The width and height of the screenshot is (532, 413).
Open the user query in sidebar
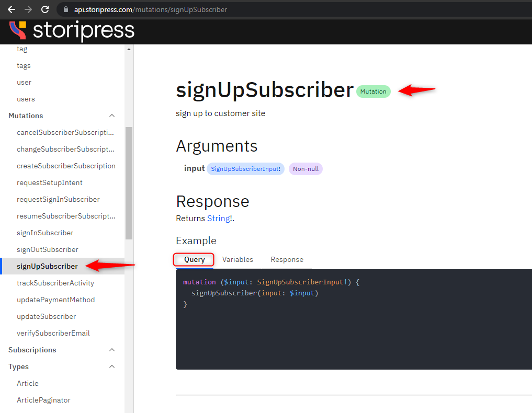pyautogui.click(x=24, y=83)
